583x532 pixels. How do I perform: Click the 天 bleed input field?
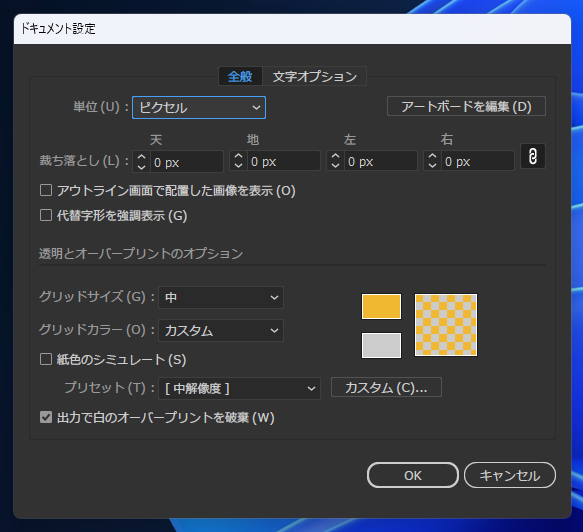coord(187,162)
